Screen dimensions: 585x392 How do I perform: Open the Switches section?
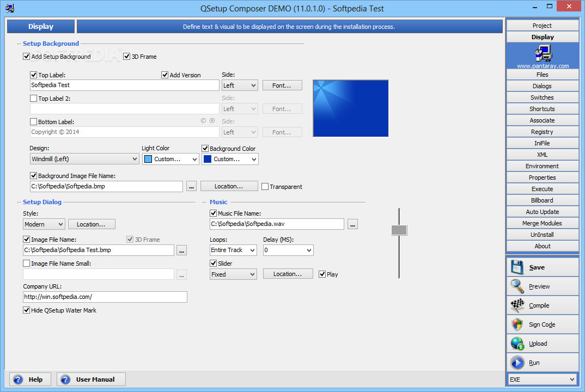point(543,97)
